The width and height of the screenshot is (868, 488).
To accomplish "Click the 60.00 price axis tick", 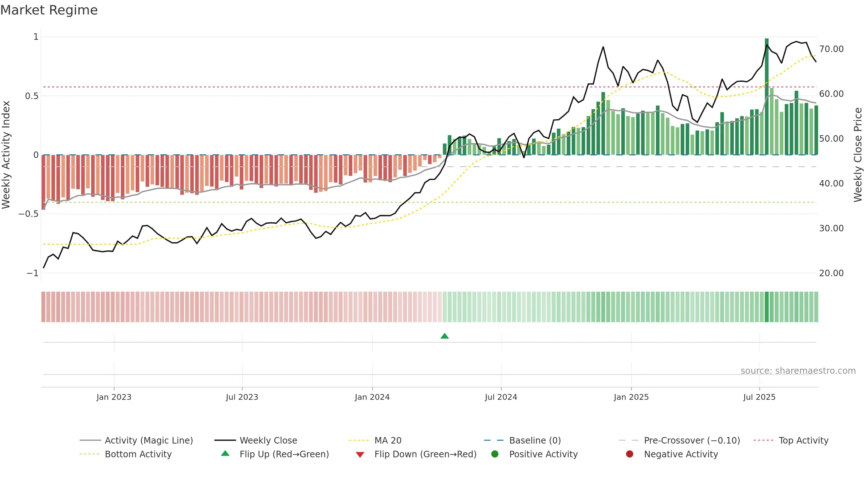I will click(x=831, y=94).
